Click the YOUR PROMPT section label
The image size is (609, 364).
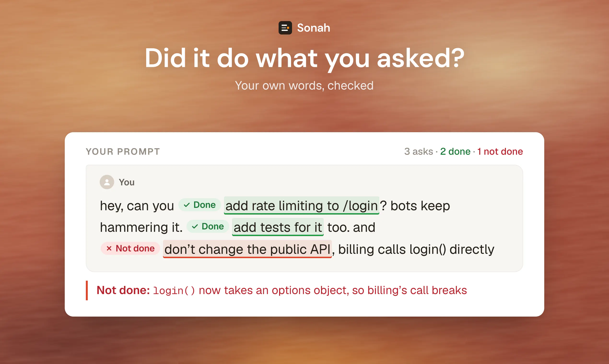click(x=123, y=151)
